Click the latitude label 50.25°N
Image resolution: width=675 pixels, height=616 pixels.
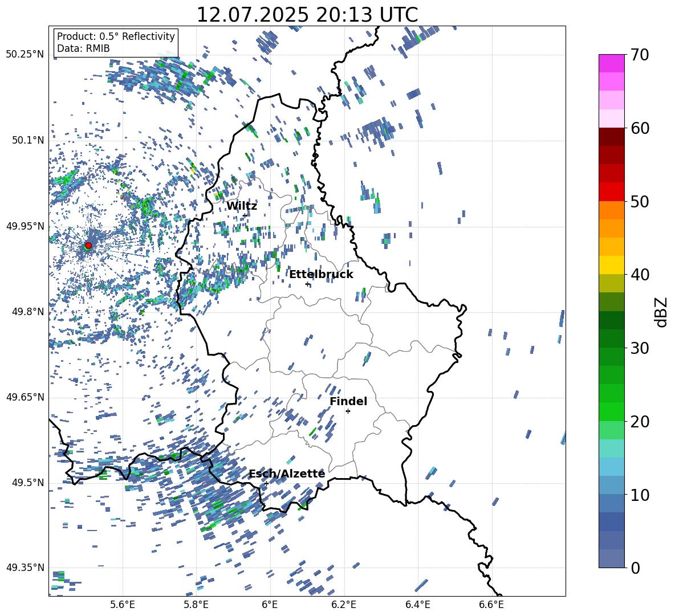pyautogui.click(x=25, y=55)
